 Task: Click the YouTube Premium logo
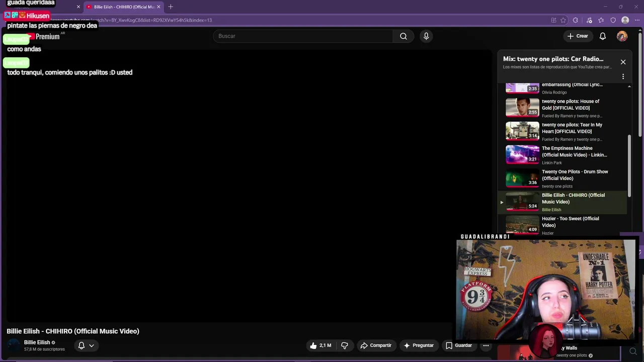[44, 36]
